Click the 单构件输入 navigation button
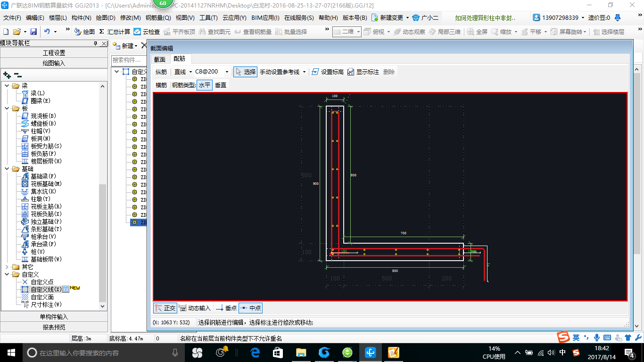The image size is (644, 362). coord(54,317)
